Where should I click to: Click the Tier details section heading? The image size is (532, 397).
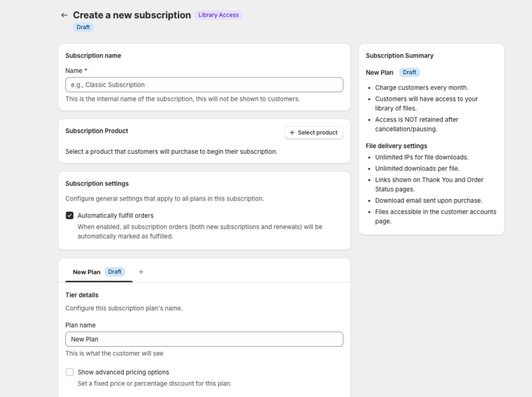82,295
